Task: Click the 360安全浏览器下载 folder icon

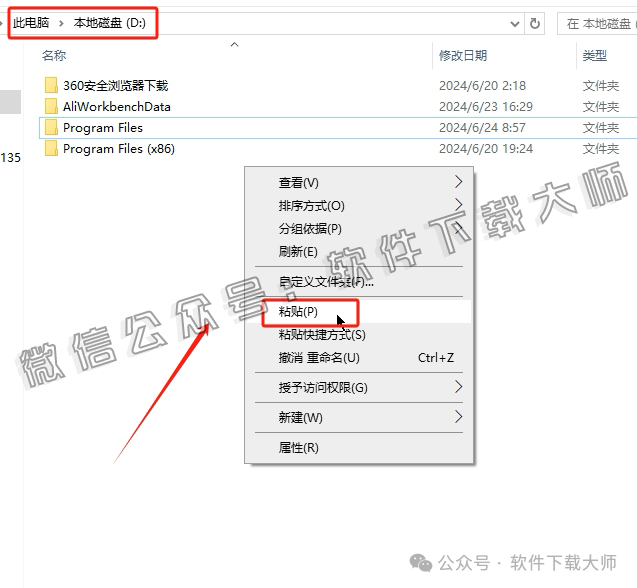Action: point(51,85)
